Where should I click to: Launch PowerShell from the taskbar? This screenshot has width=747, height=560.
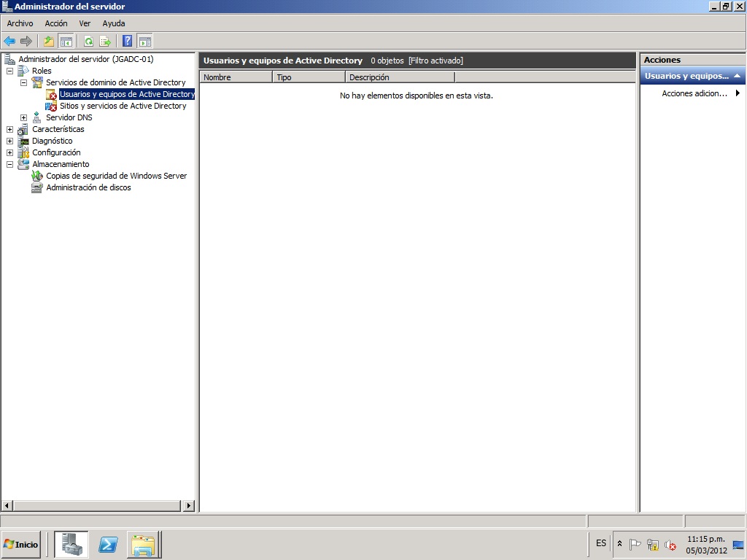(x=108, y=545)
